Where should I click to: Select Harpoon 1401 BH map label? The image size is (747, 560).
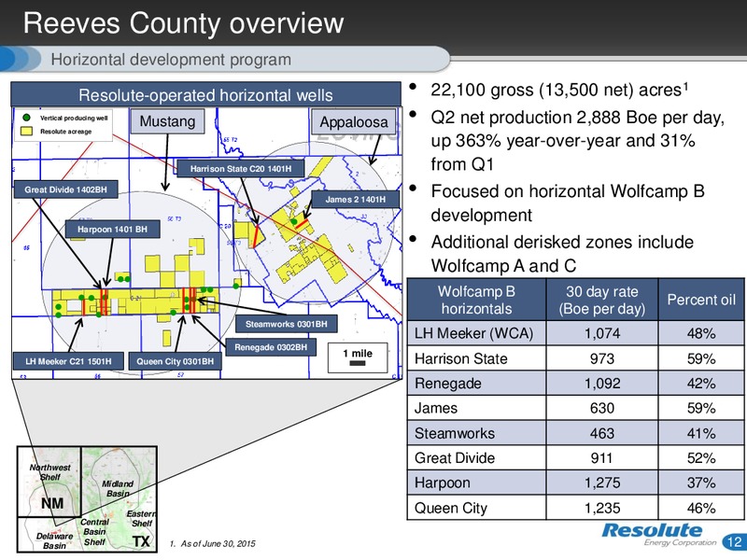coord(112,230)
